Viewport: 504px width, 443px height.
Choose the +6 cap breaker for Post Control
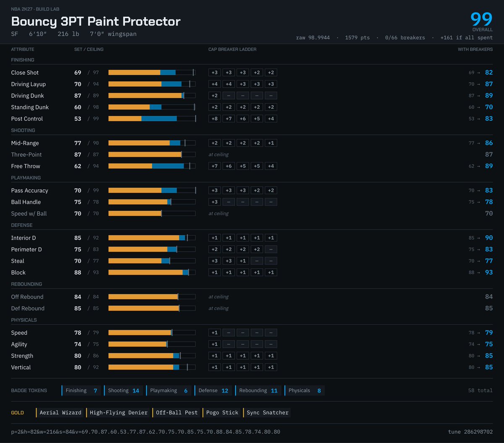tap(243, 119)
